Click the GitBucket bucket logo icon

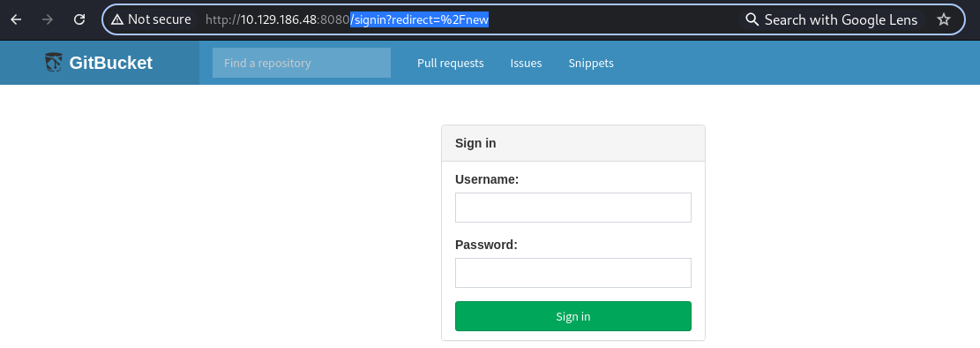(x=54, y=63)
